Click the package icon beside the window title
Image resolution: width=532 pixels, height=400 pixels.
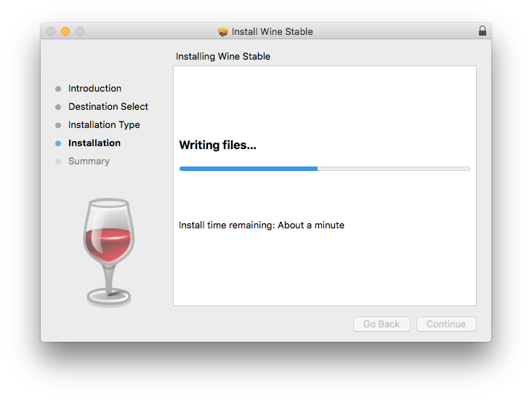point(222,31)
